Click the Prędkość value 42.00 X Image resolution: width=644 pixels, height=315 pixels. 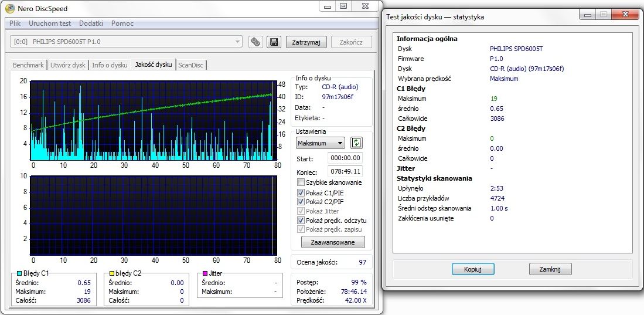(354, 300)
